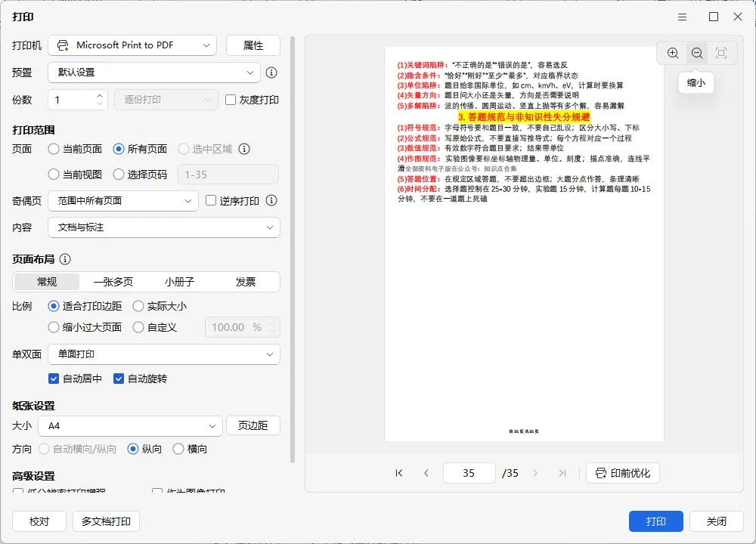Open the 单面打印 duplex dropdown
This screenshot has width=756, height=544.
point(164,354)
